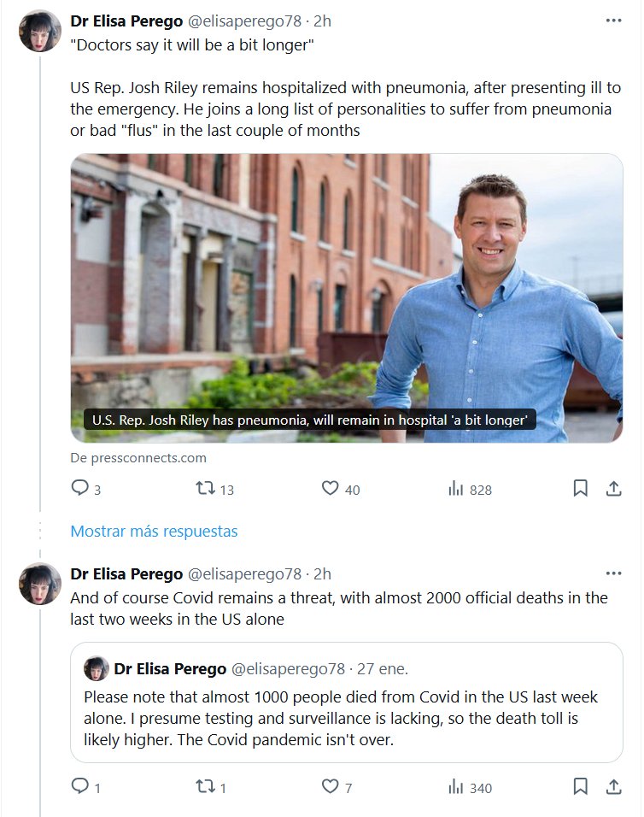Share the Covid remains a threat tweet

tap(612, 786)
